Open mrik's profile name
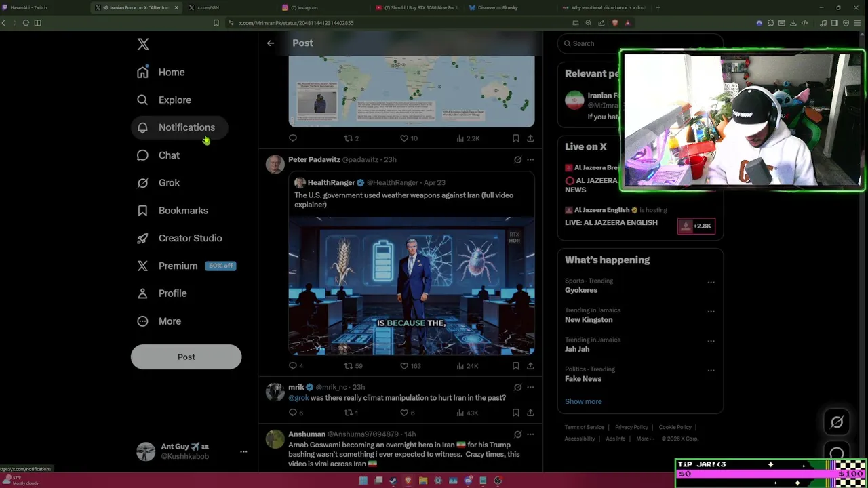 tap(296, 387)
